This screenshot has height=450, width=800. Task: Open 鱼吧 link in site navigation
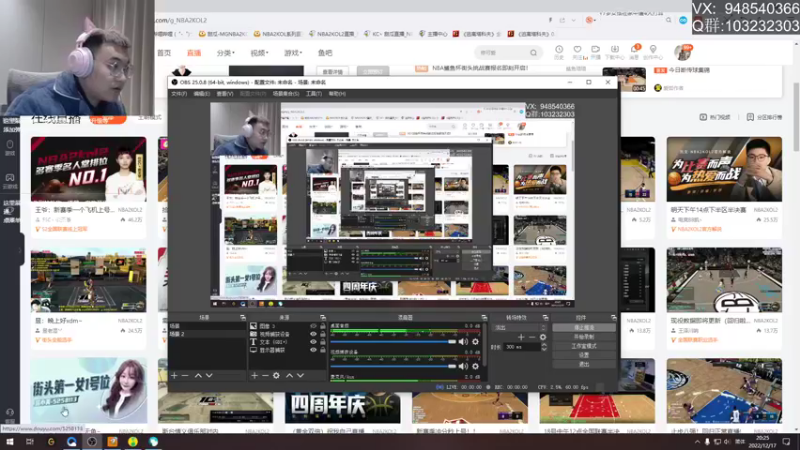point(325,53)
